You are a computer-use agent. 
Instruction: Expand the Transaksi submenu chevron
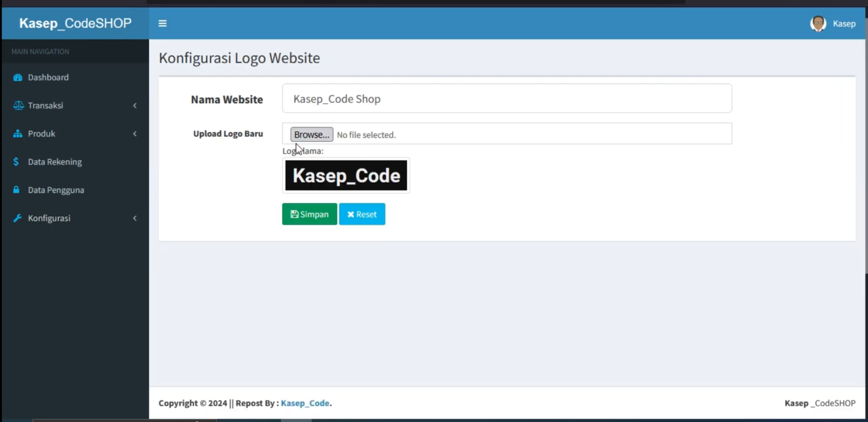point(135,106)
